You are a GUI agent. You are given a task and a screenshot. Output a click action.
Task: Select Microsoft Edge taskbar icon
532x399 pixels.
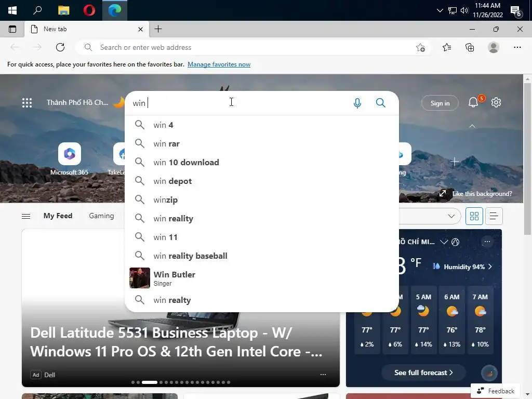click(115, 10)
